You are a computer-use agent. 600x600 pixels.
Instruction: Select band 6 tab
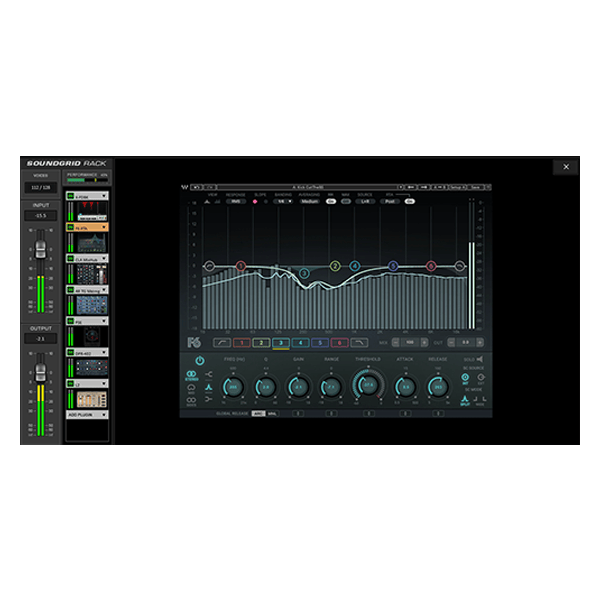[x=339, y=343]
